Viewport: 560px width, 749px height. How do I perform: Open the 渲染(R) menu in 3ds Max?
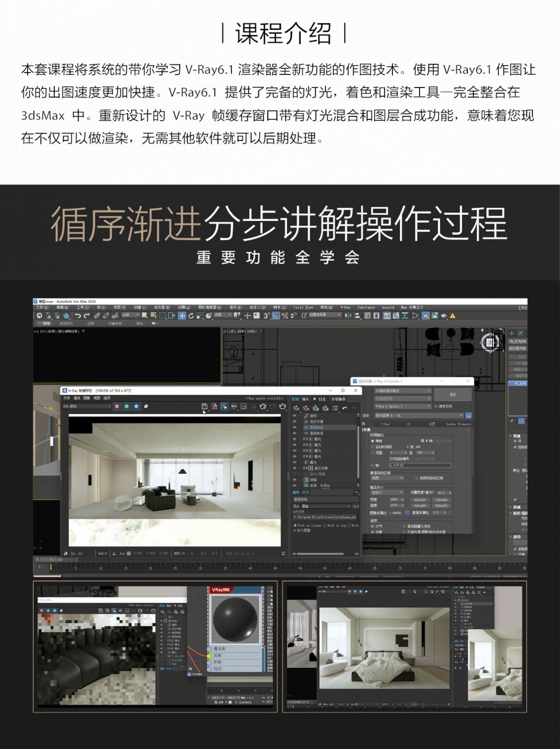[x=236, y=308]
